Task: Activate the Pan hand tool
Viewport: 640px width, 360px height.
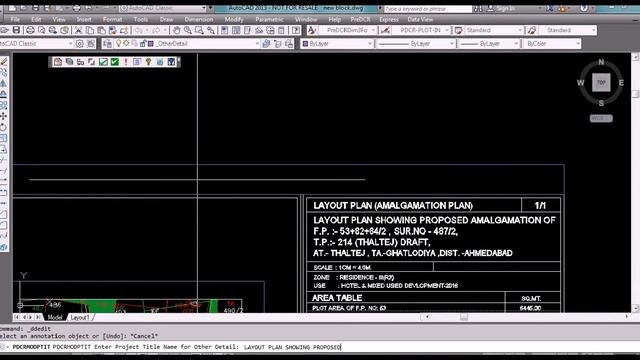Action: coord(176,30)
